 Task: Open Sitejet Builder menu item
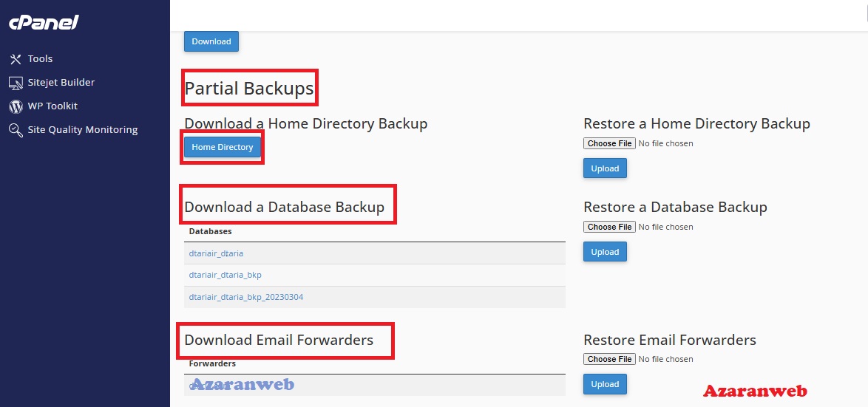(x=61, y=83)
